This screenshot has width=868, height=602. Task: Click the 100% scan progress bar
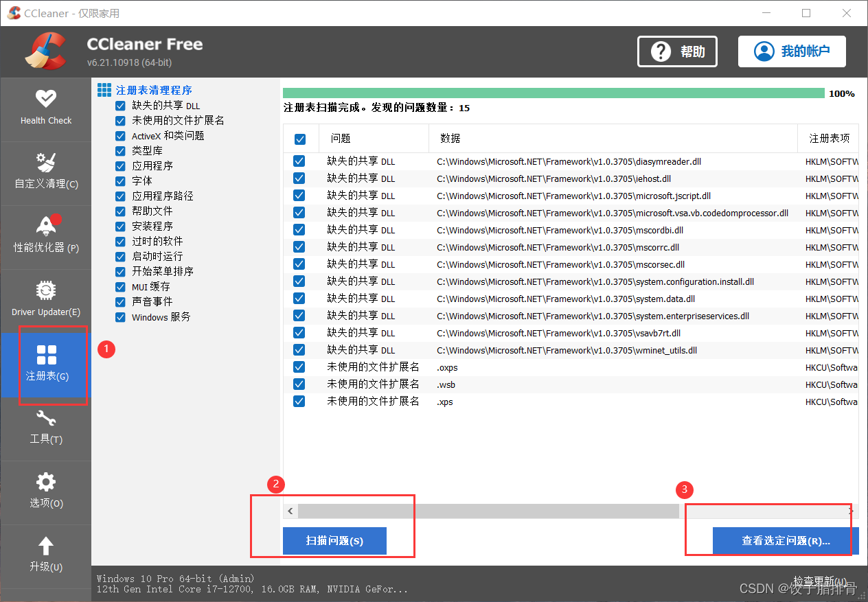(x=553, y=93)
